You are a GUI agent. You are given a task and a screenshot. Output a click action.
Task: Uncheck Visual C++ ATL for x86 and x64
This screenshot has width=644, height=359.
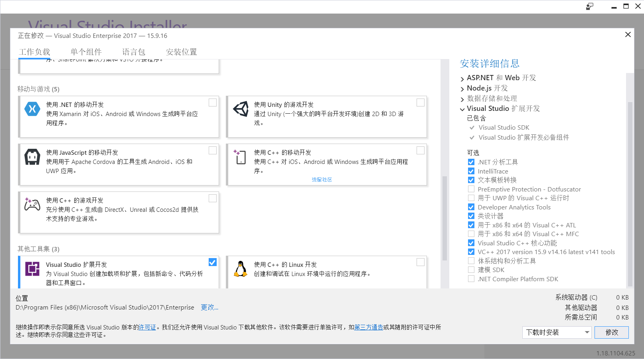pos(471,225)
